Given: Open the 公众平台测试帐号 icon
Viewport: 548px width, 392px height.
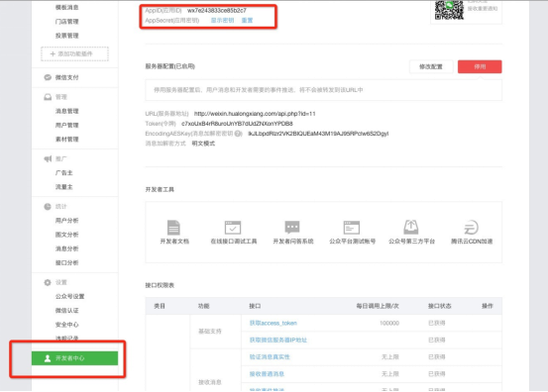Looking at the screenshot, I should [352, 228].
